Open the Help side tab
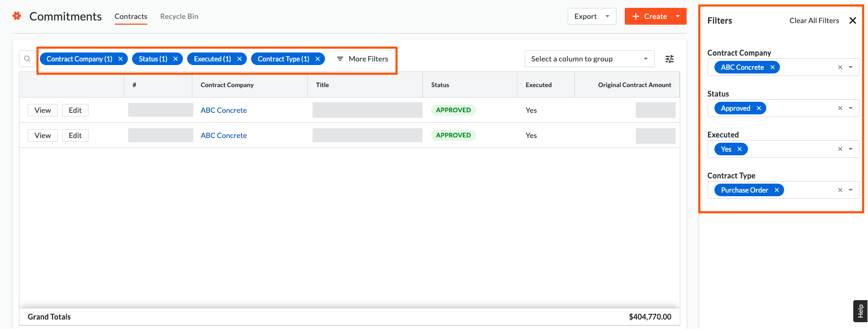 coord(860,311)
